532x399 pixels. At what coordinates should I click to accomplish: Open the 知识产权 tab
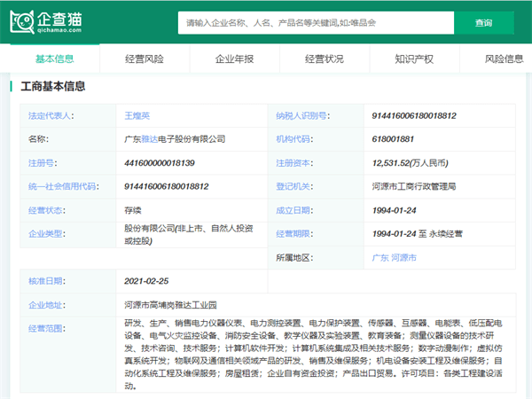(413, 59)
